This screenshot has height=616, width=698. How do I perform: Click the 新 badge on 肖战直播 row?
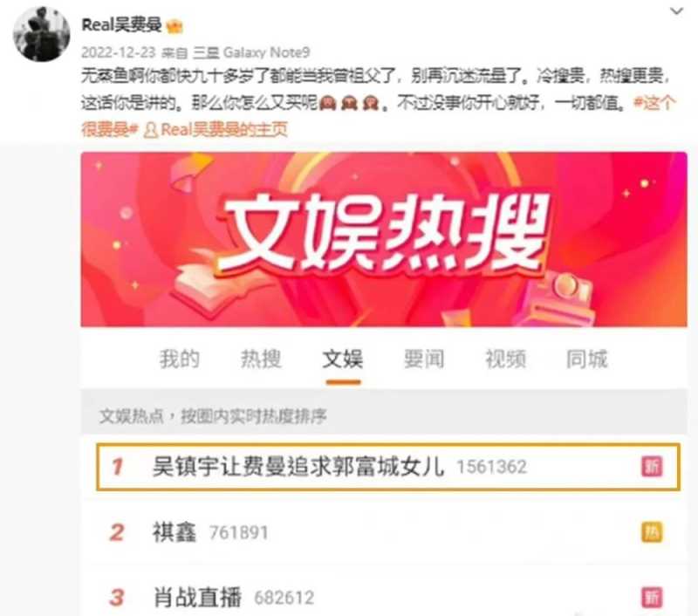[x=652, y=598]
